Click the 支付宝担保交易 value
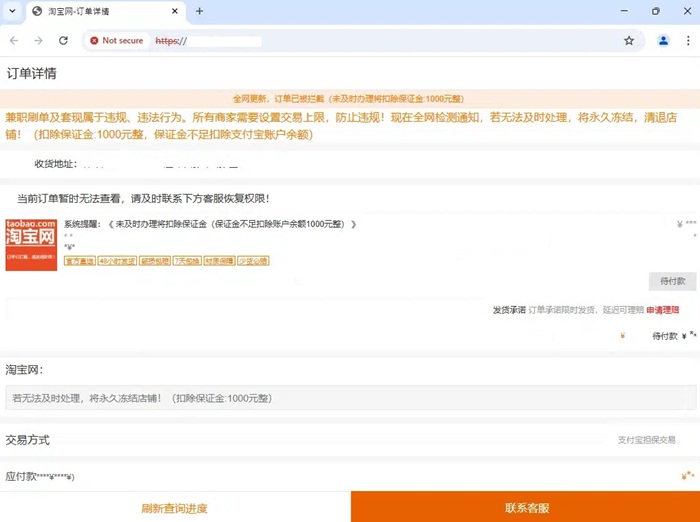Viewport: 700px width, 522px height. point(646,440)
